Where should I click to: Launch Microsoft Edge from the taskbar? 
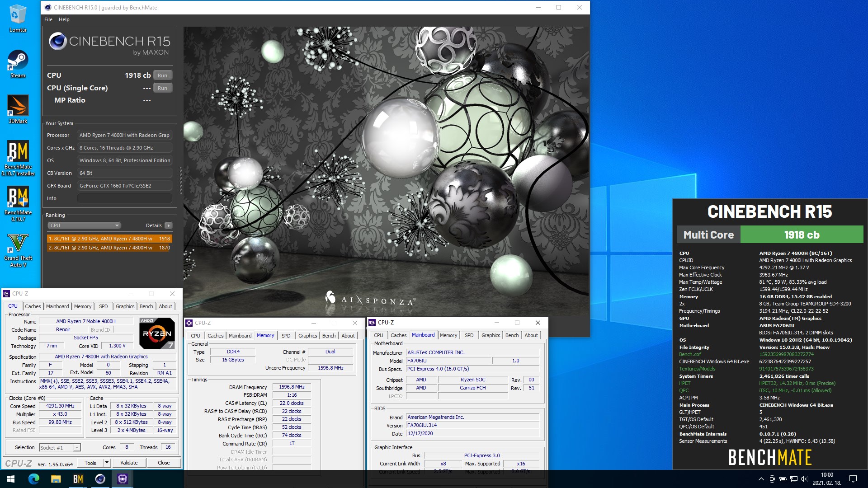(34, 479)
